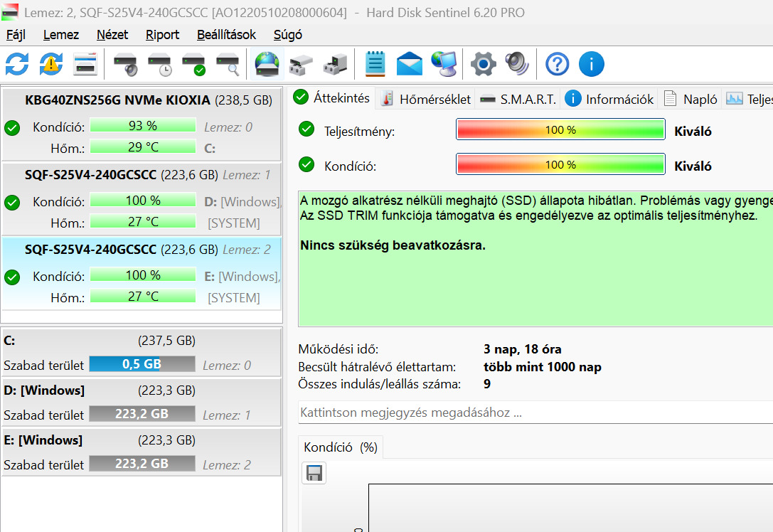The height and width of the screenshot is (532, 773).
Task: Click the blue info about icon
Action: pos(591,64)
